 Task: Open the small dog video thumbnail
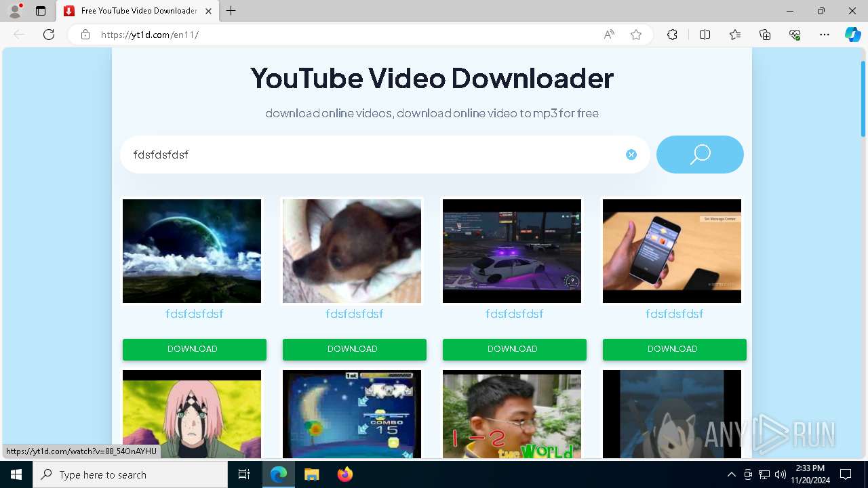pyautogui.click(x=352, y=251)
